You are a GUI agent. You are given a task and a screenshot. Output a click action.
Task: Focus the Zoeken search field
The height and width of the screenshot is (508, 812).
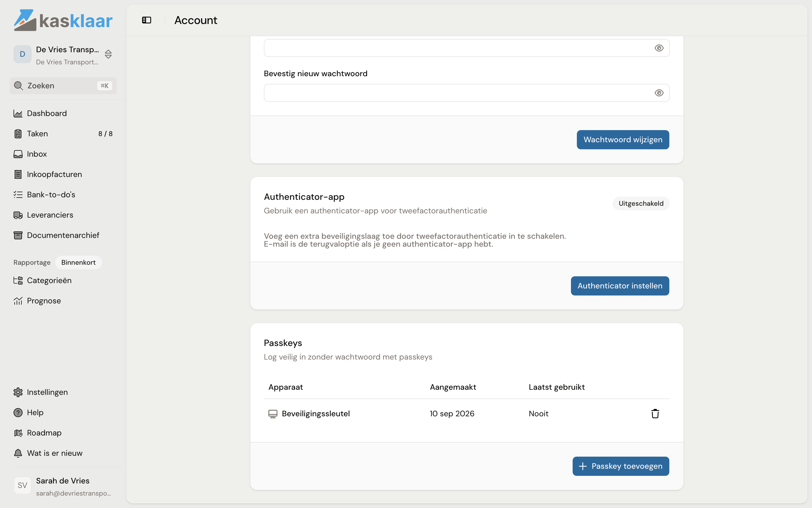63,86
